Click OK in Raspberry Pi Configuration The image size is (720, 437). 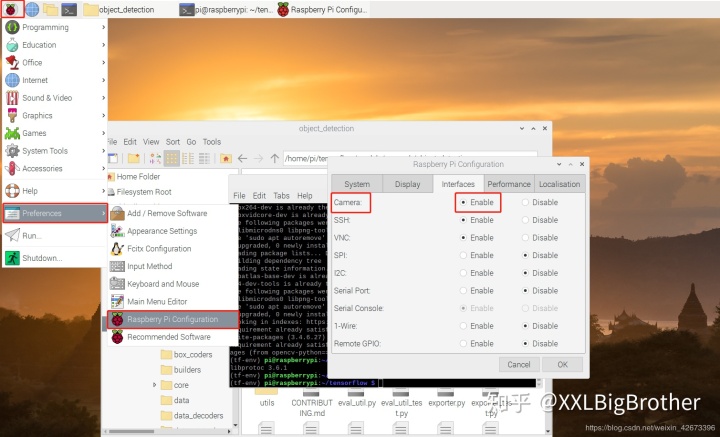point(562,364)
